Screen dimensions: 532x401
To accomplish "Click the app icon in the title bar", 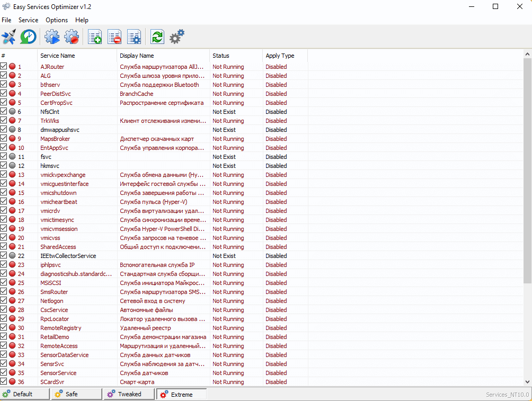I will (6, 6).
